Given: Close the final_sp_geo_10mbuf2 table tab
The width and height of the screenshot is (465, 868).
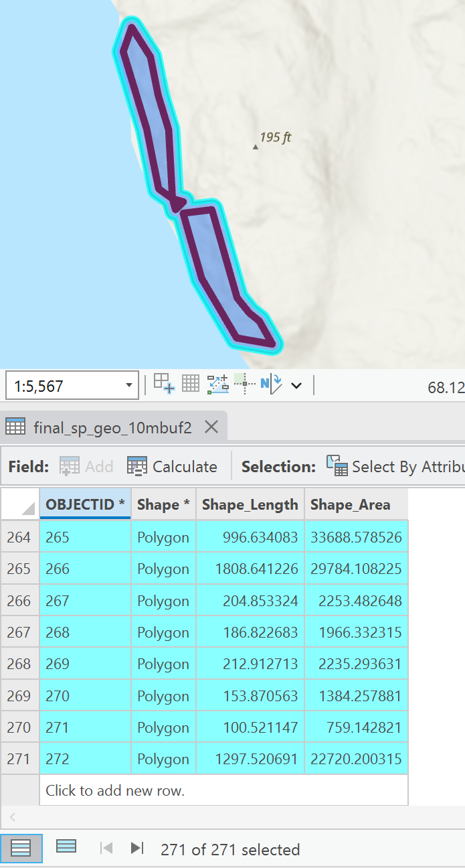Looking at the screenshot, I should 211,427.
